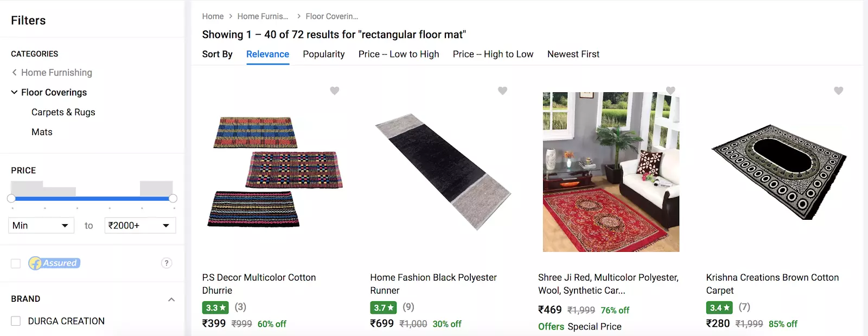Screen dimensions: 868x336
Task: Click the 3.3 star rating badge
Action: [215, 308]
